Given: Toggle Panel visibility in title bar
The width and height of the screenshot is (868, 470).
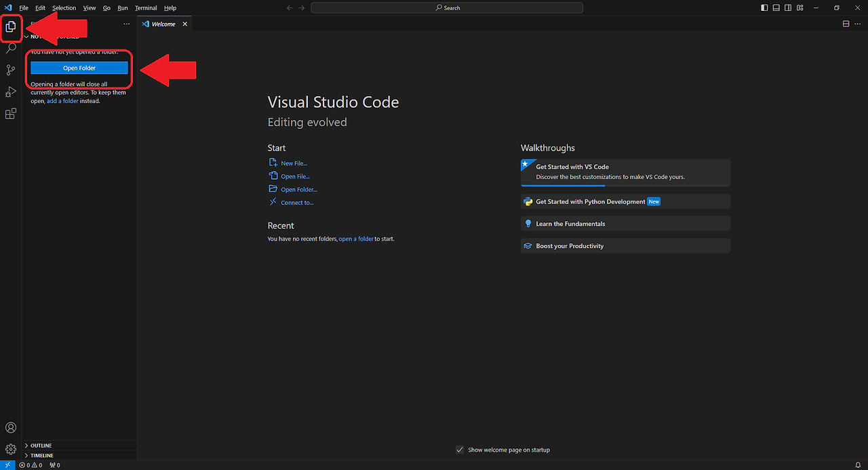Looking at the screenshot, I should coord(776,7).
